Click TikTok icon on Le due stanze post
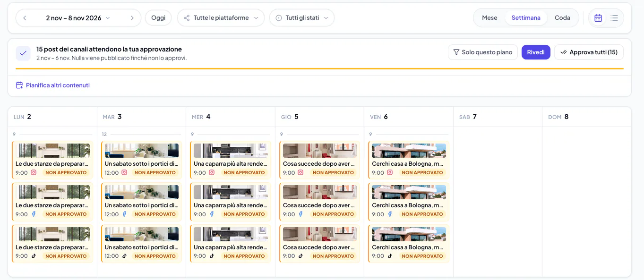Screen dimensions: 644x280 click(x=34, y=256)
